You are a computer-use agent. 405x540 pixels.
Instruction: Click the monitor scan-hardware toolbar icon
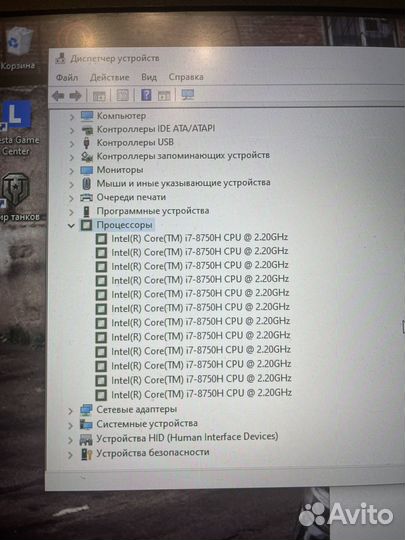[188, 94]
